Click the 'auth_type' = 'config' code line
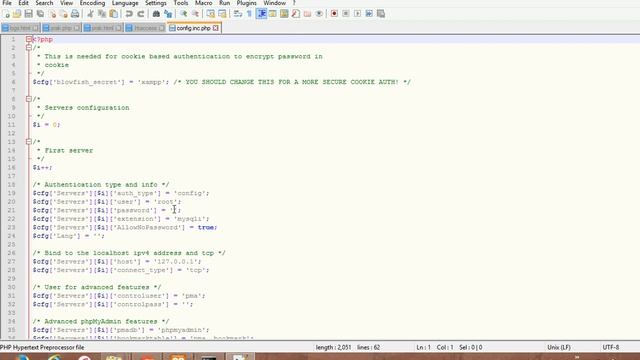 121,193
